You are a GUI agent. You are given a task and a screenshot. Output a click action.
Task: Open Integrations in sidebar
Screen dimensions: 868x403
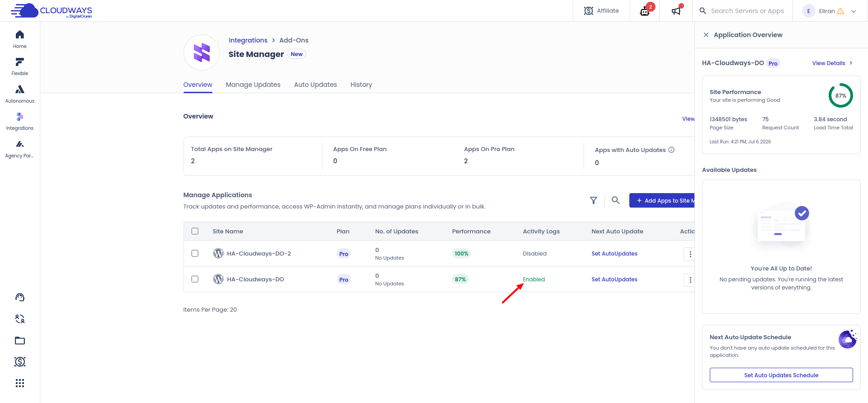(20, 122)
